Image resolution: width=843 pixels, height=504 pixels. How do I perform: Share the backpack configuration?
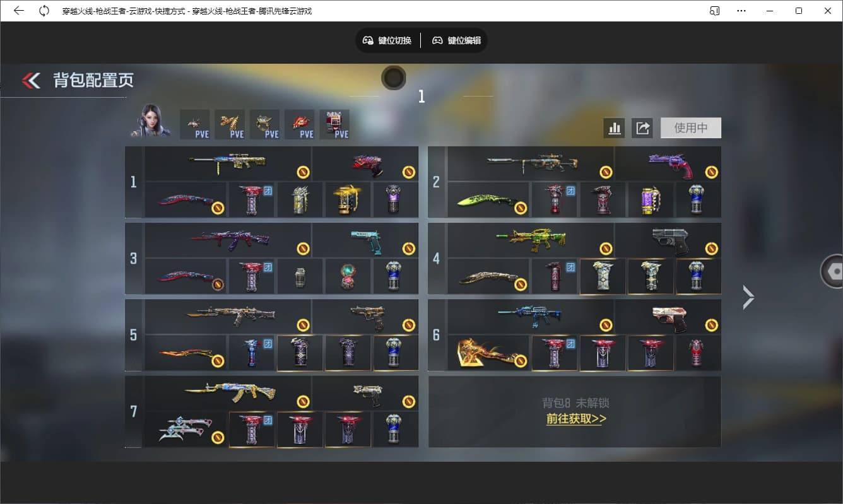642,128
